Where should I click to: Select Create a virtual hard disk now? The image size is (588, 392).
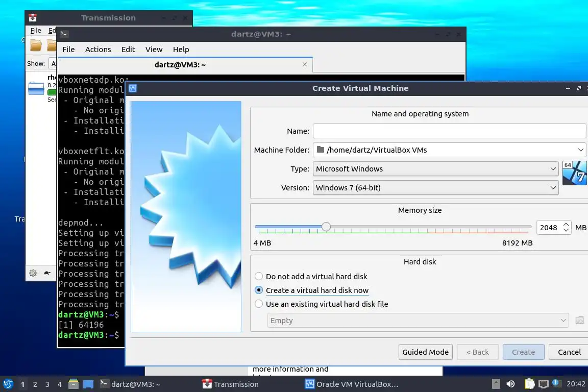[312, 290]
